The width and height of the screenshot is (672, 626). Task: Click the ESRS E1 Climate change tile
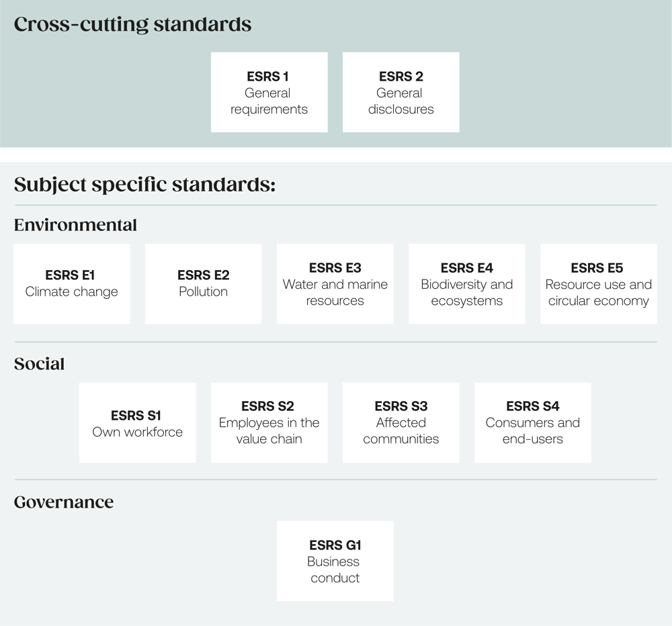71,283
